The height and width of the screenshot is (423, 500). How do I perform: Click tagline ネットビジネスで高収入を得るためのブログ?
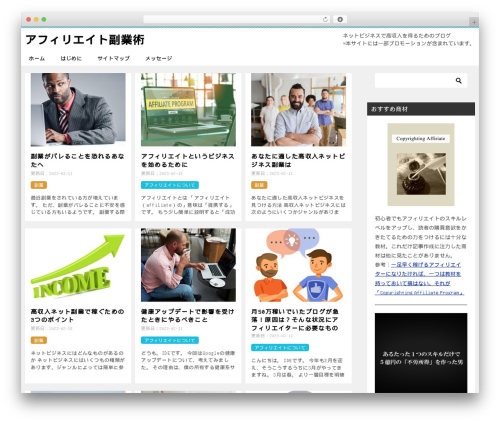coord(397,36)
